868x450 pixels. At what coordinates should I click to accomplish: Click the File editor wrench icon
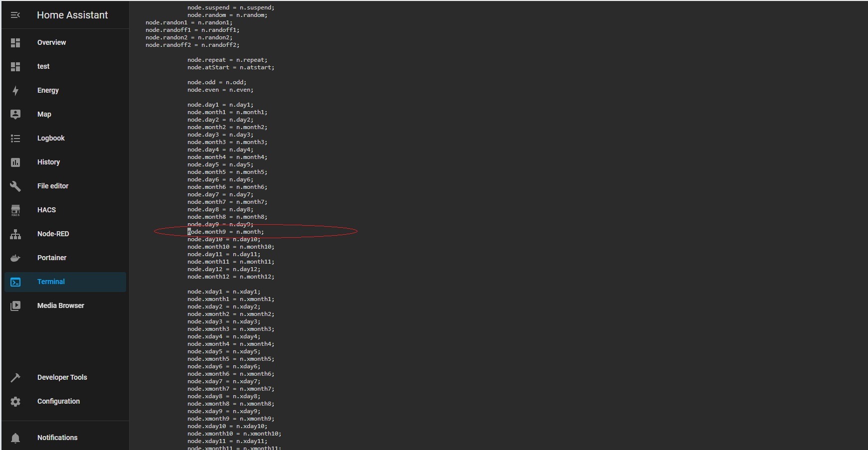15,186
